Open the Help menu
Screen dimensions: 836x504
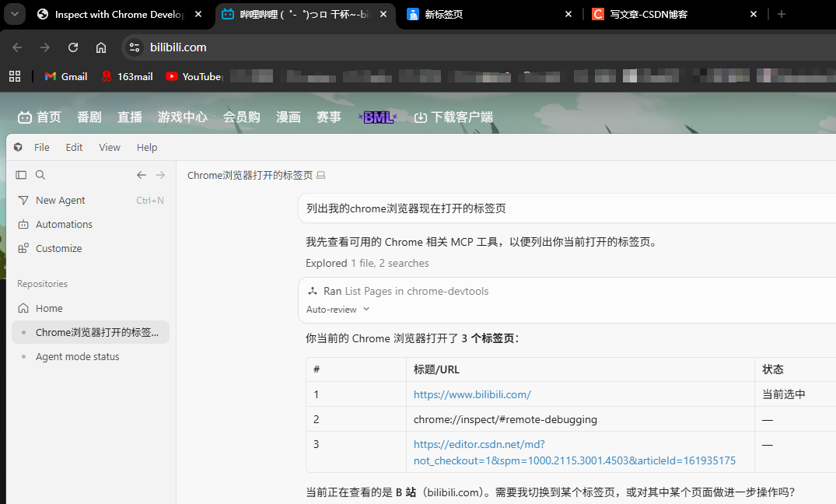pos(147,148)
